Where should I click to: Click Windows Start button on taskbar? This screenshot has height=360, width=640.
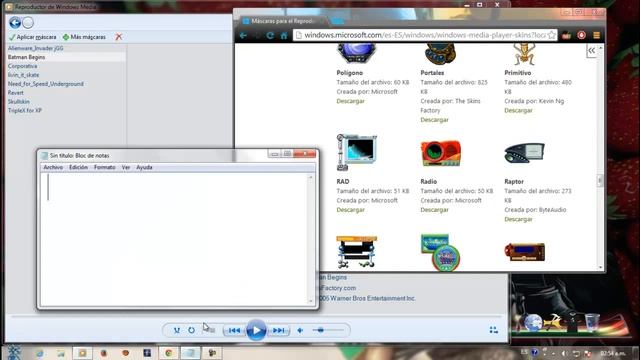(13, 353)
